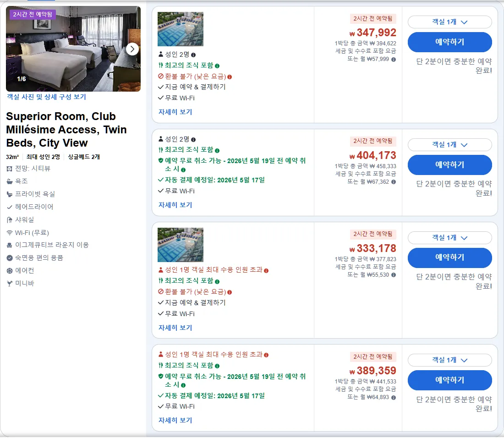
Task: Open 객실 1개 dropdown for ₩404,173 offer
Action: 449,145
